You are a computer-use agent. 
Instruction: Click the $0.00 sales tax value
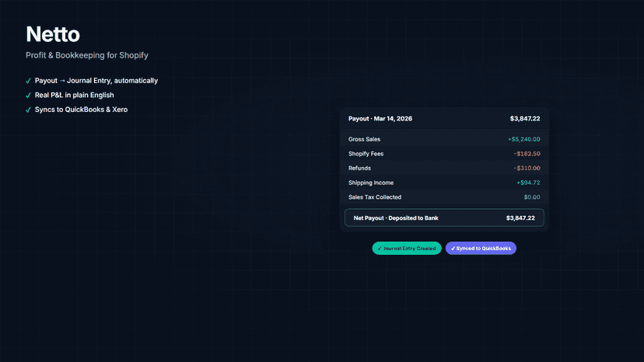point(532,197)
